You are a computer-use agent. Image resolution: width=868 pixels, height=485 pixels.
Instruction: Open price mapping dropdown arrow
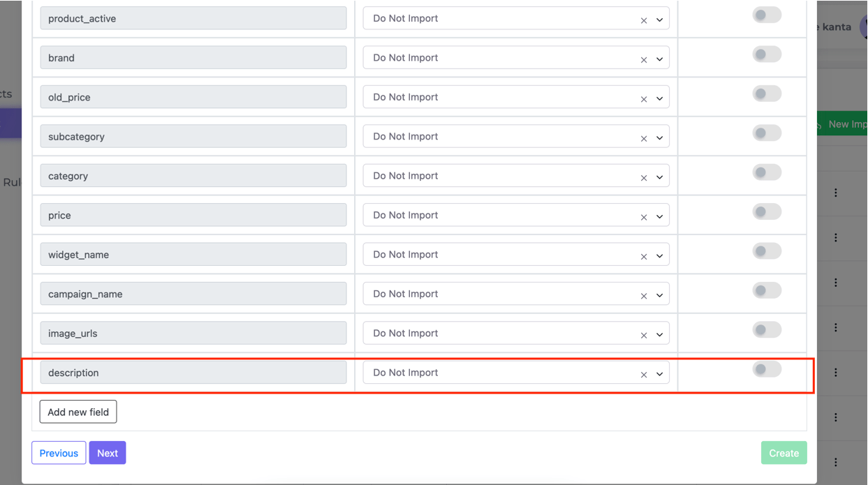659,217
